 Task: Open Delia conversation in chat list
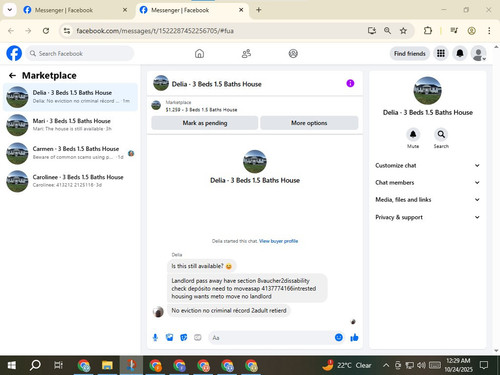[x=70, y=97]
